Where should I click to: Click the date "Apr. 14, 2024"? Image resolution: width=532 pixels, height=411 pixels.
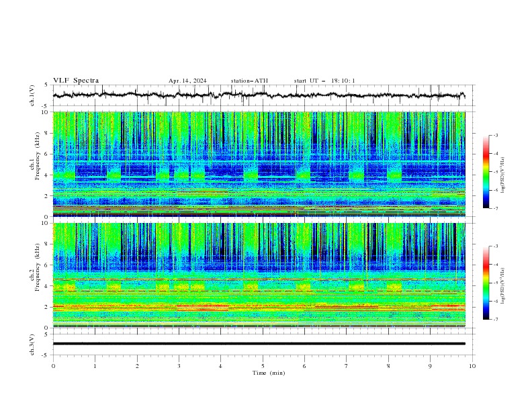coord(187,81)
